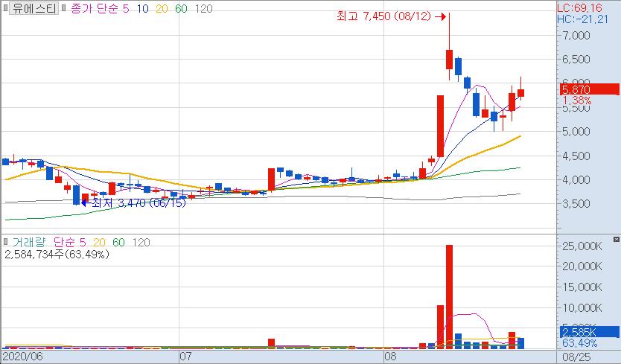Screen dimensions: 621x364
Task: Click the 3,500 price axis label
Action: 576,203
